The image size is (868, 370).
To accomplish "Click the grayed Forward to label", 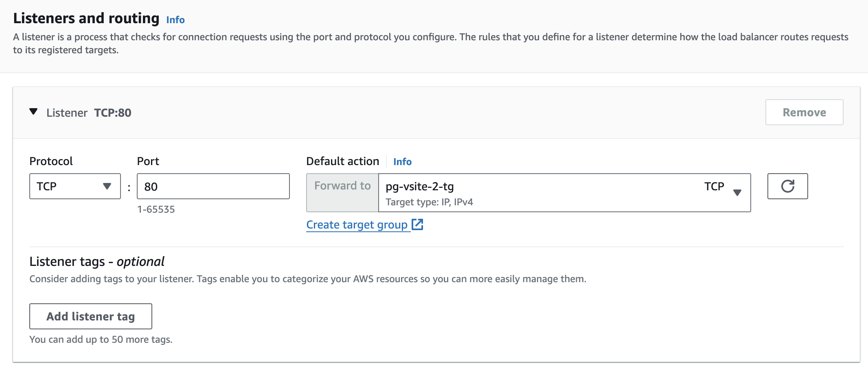I will [342, 186].
